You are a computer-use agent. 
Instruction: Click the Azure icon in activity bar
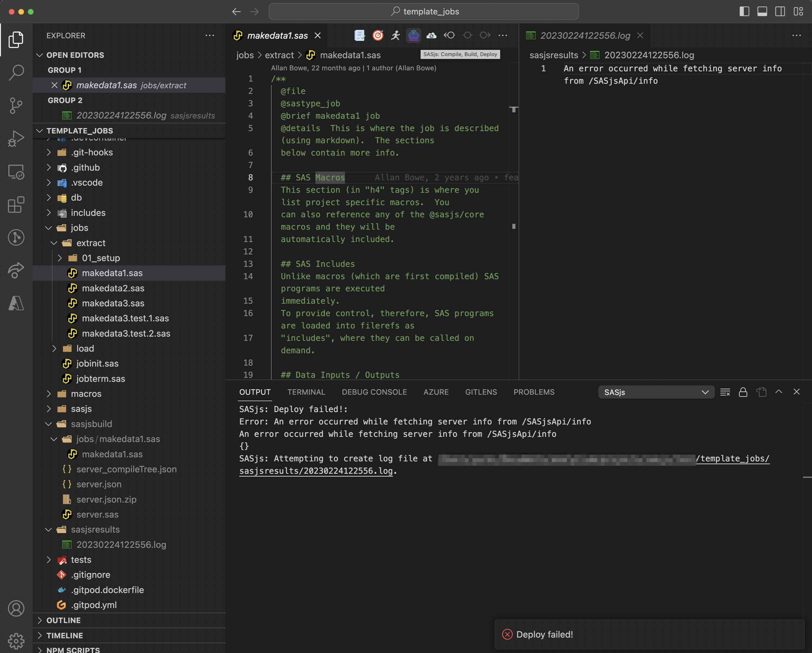coord(16,303)
